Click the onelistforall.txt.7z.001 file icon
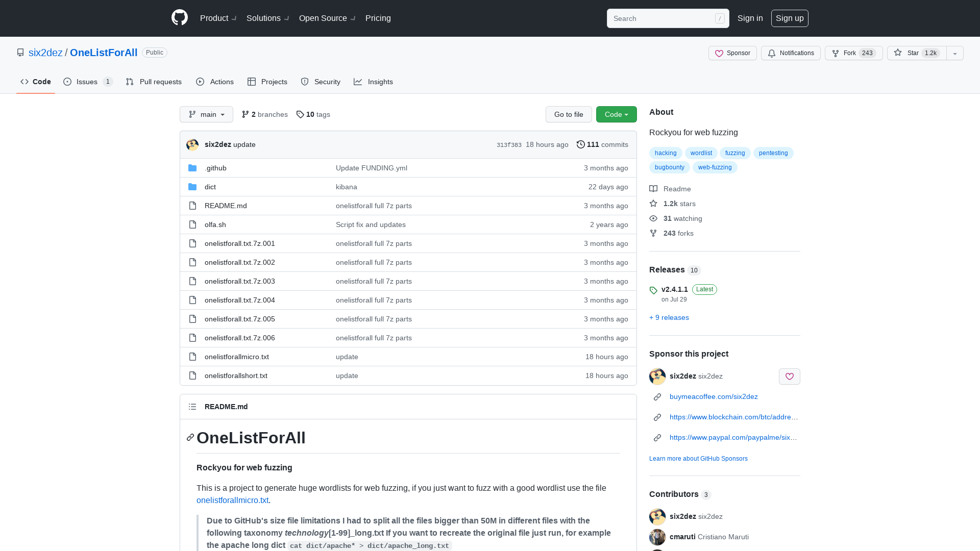 click(x=192, y=243)
